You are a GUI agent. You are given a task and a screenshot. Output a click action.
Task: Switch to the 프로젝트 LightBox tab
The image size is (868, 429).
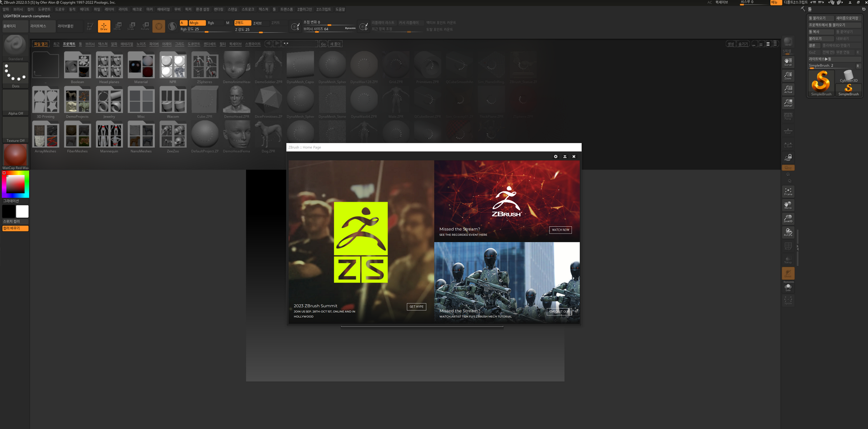click(69, 44)
